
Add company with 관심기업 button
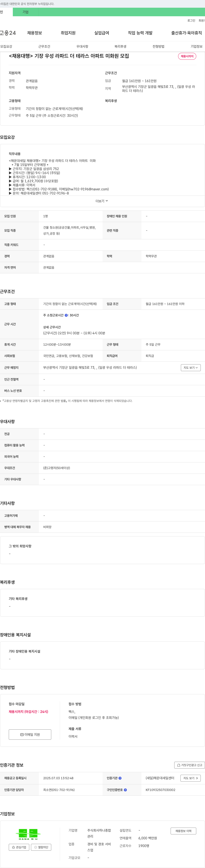[19, 847]
